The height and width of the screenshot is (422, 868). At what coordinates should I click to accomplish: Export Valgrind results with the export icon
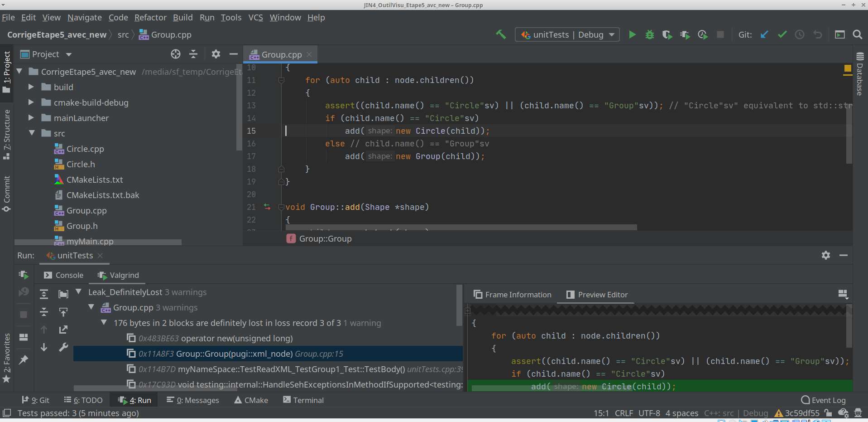click(63, 330)
